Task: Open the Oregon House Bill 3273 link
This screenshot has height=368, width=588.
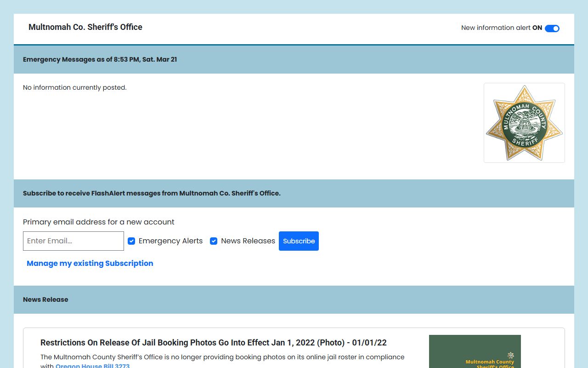Action: point(92,366)
